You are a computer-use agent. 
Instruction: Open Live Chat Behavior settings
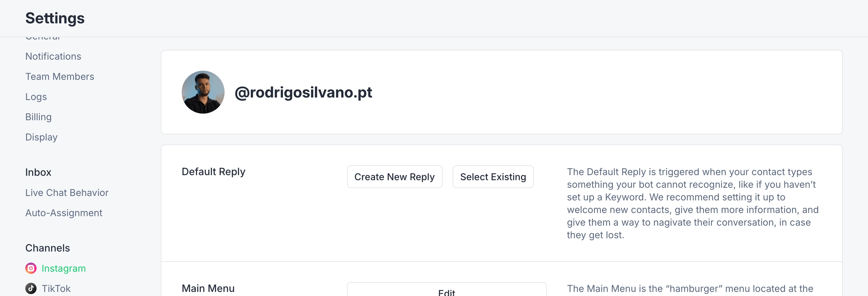click(67, 192)
